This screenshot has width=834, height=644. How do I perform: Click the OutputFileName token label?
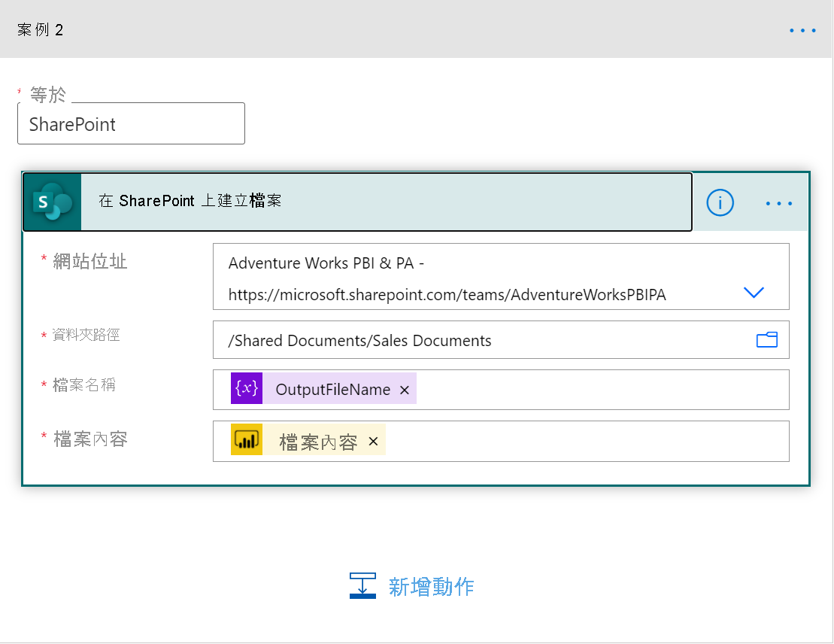pos(333,390)
